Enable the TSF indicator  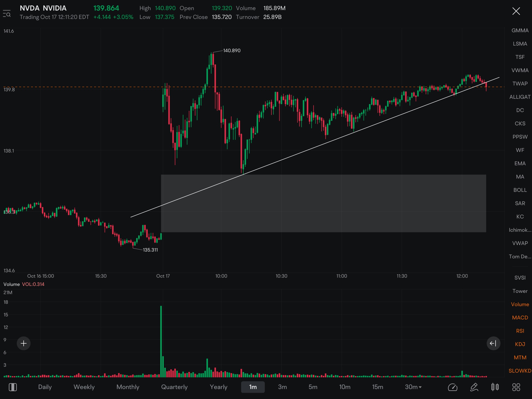[x=520, y=57]
